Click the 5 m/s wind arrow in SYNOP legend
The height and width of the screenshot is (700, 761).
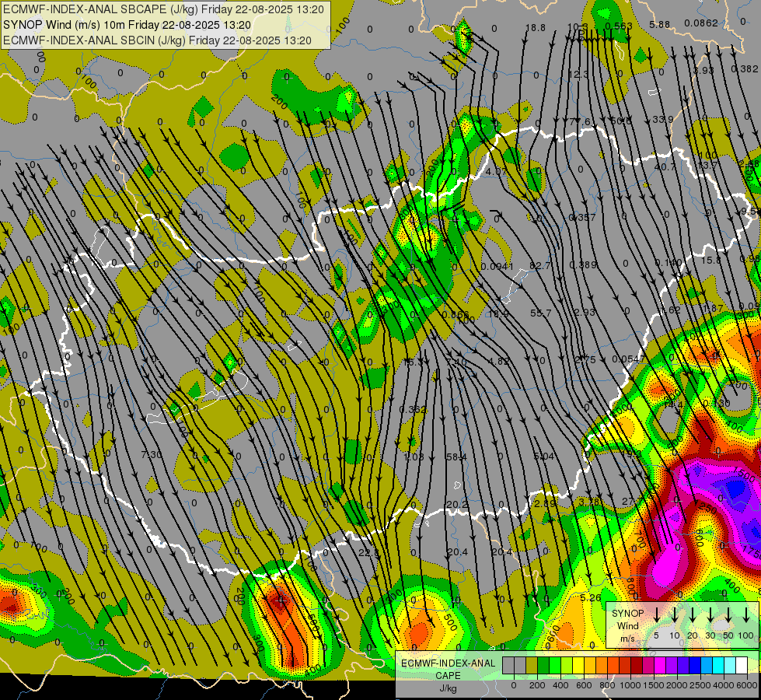click(x=656, y=615)
